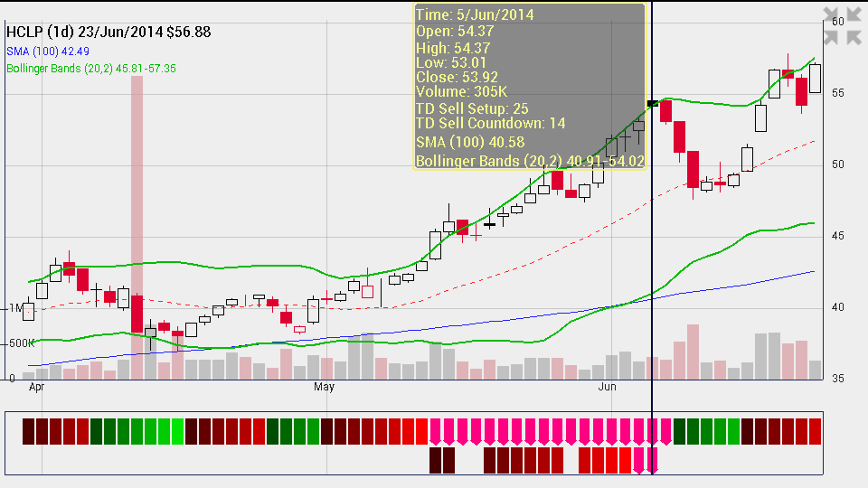Click the HCLP (1d) chart title
Image resolution: width=868 pixels, height=488 pixels.
click(108, 33)
